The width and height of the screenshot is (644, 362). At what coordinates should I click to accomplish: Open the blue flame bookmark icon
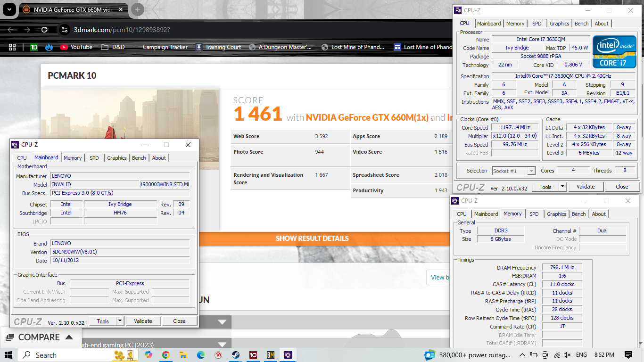[49, 47]
